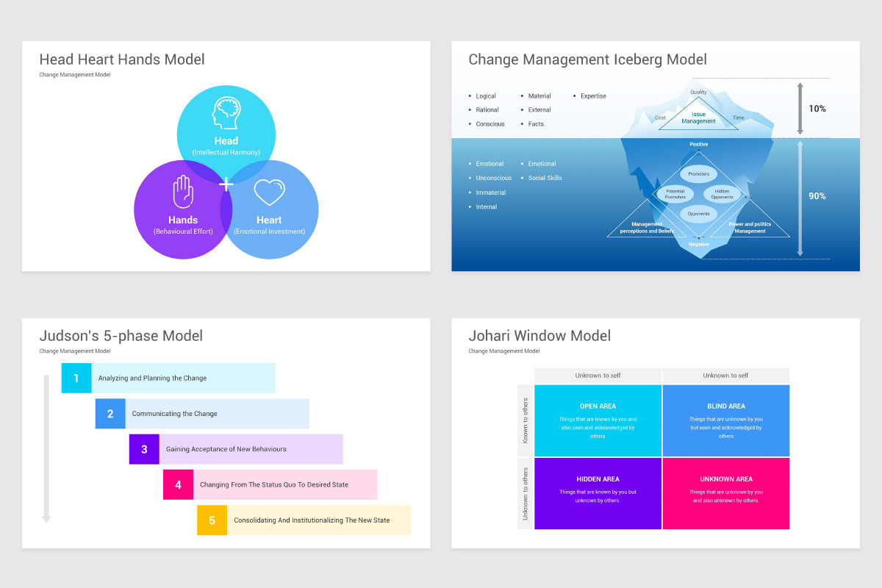The width and height of the screenshot is (882, 588).
Task: Click the "Positive" label on the iceberg
Action: point(699,145)
